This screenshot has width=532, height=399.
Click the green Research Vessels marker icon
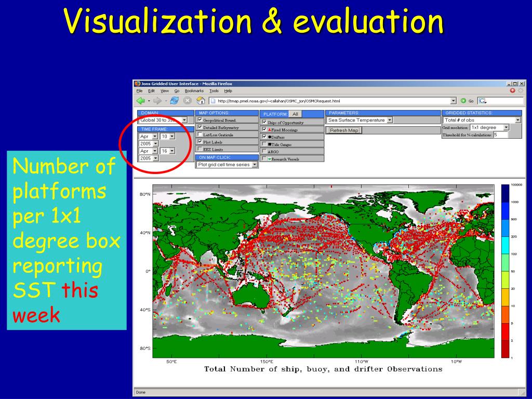tap(270, 159)
